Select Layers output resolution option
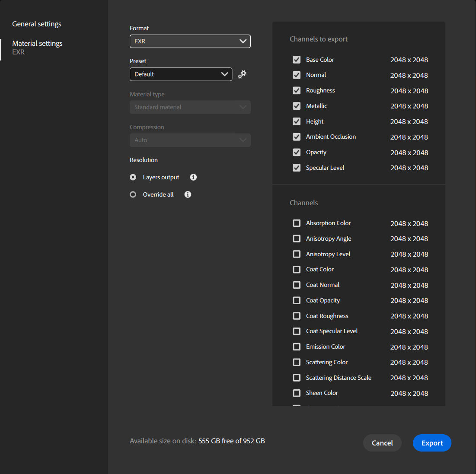This screenshot has height=474, width=476. pyautogui.click(x=133, y=177)
